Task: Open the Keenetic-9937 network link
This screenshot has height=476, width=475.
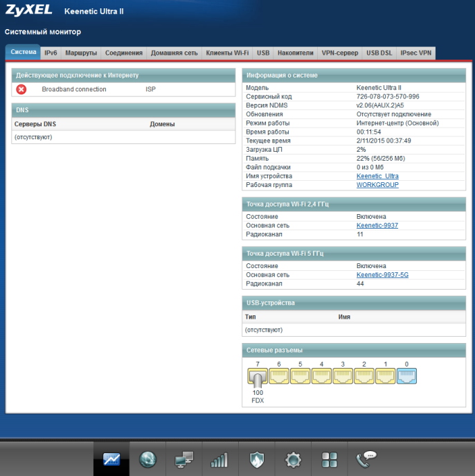Action: coord(377,226)
